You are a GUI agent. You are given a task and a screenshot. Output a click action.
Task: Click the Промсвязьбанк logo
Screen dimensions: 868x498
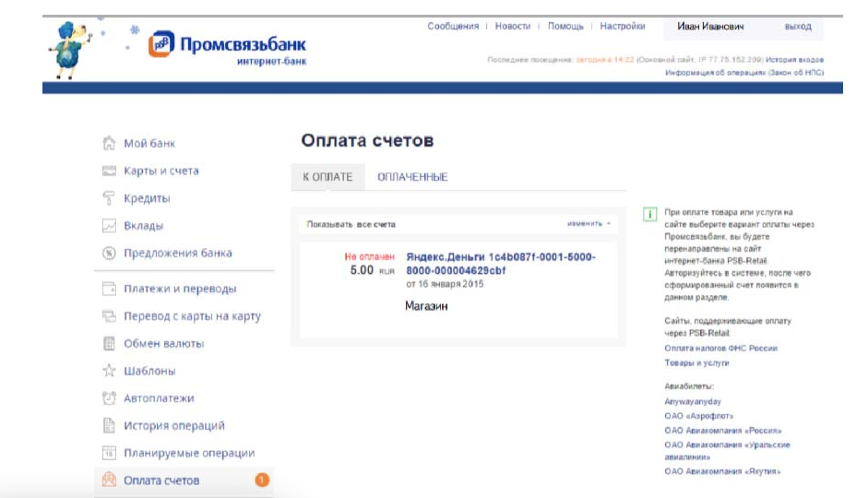tap(227, 49)
